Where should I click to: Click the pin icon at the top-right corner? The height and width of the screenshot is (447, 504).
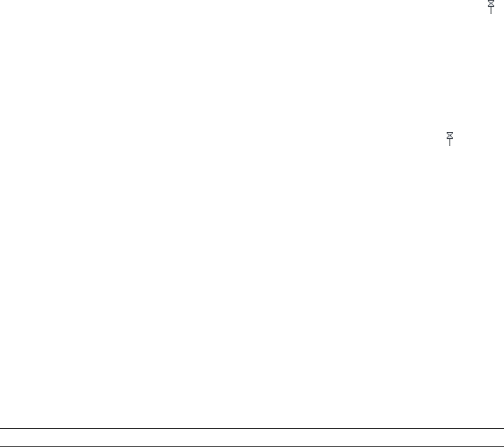tap(491, 7)
